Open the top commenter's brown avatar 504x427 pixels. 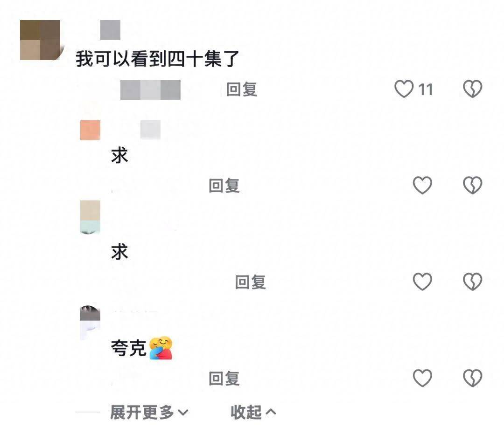[40, 40]
